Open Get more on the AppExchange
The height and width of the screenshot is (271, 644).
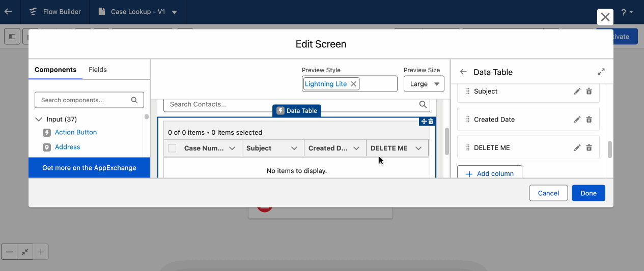click(x=89, y=168)
